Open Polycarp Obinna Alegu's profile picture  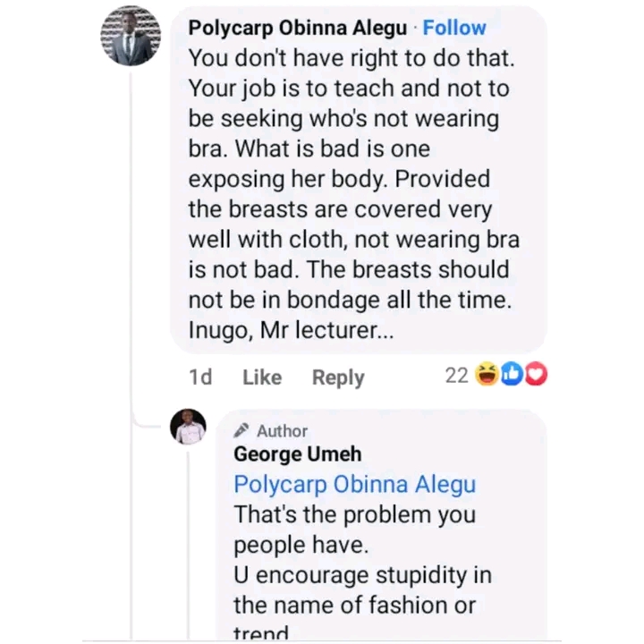(131, 36)
